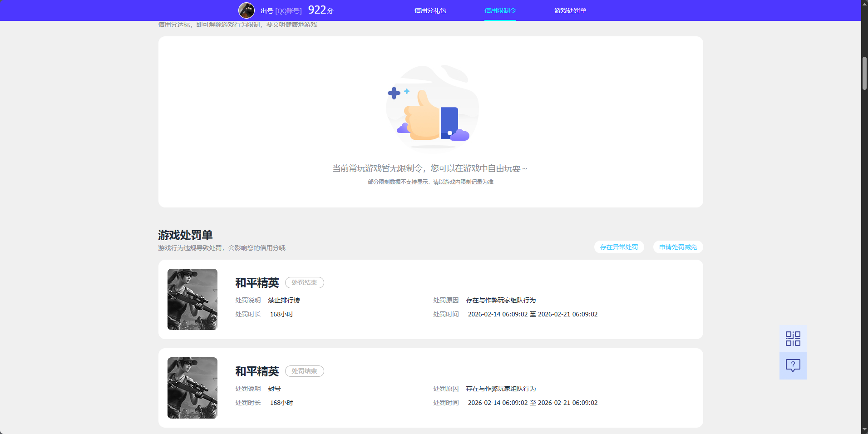
Task: Open the help question side widget
Action: click(793, 365)
